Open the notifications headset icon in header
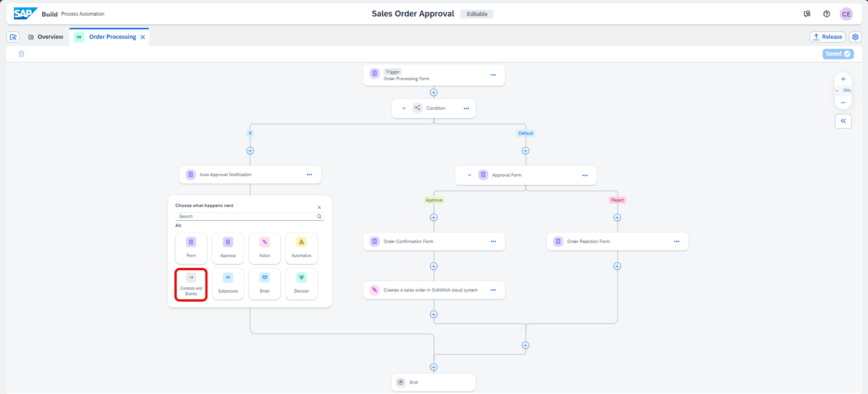 point(807,14)
